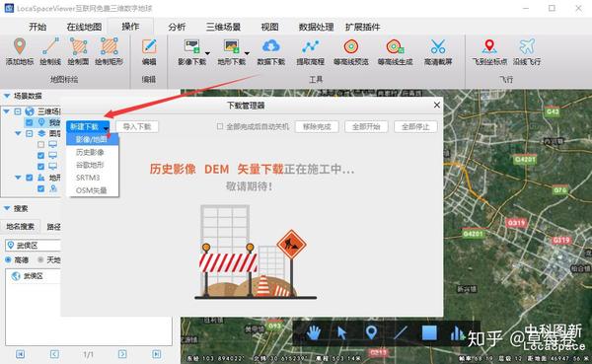The height and width of the screenshot is (364, 592).
Task: Toggle 全部完成后自动关机 checkbox
Action: [220, 126]
